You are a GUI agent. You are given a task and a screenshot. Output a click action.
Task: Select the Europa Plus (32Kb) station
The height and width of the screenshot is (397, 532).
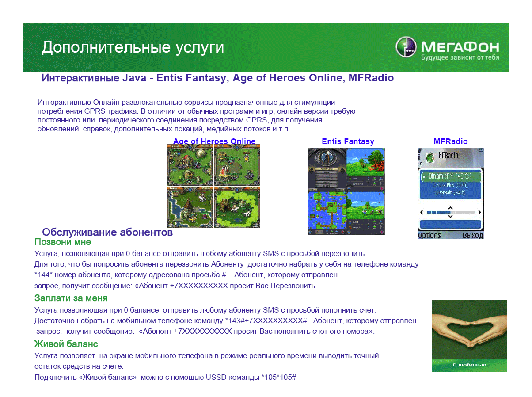pyautogui.click(x=450, y=185)
